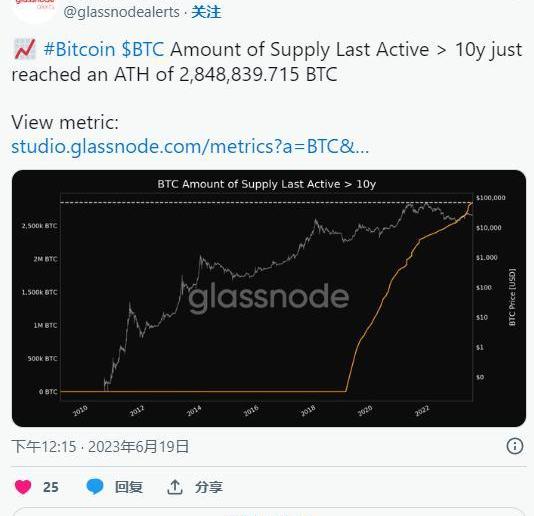Click the glassnode watermark in the chart

[x=269, y=297]
